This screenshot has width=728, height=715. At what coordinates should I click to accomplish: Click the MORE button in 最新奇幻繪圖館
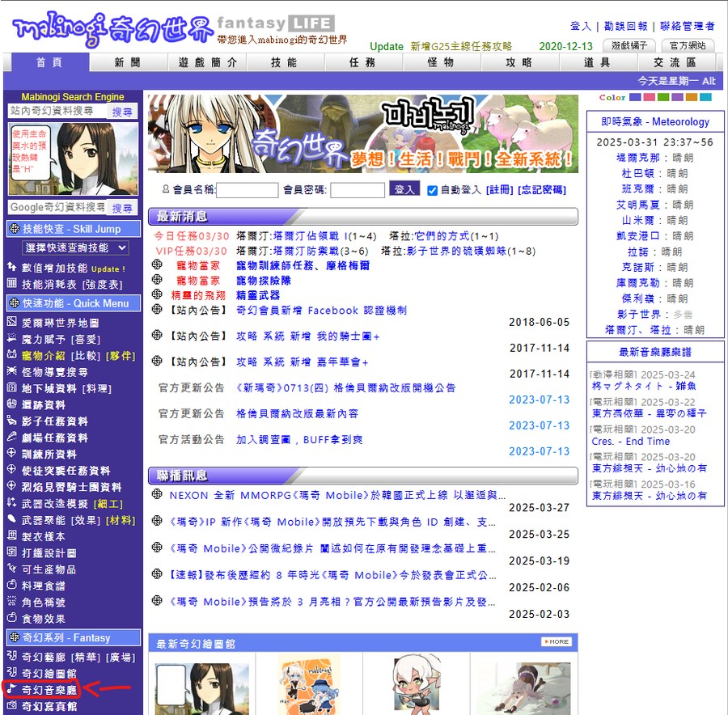557,641
